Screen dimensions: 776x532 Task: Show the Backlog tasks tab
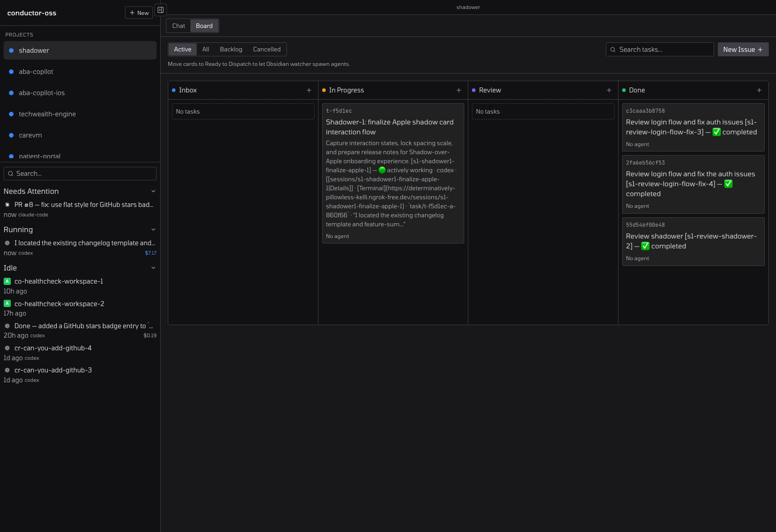[x=231, y=50]
